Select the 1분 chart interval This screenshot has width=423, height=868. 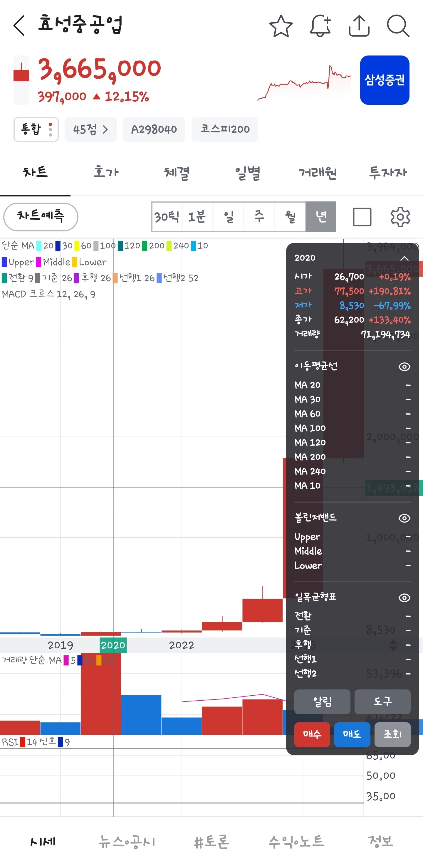[x=197, y=217]
